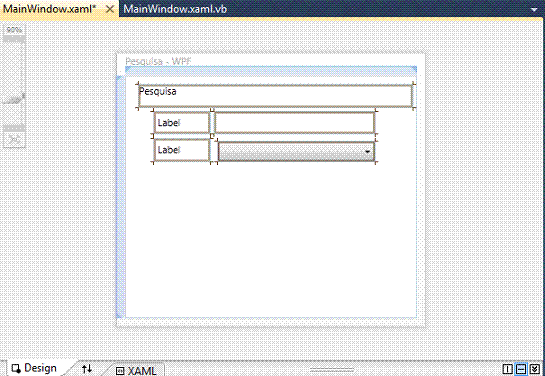Adjust the designer zoom slider thumb
Screen dimensions: 545x376
click(14, 100)
